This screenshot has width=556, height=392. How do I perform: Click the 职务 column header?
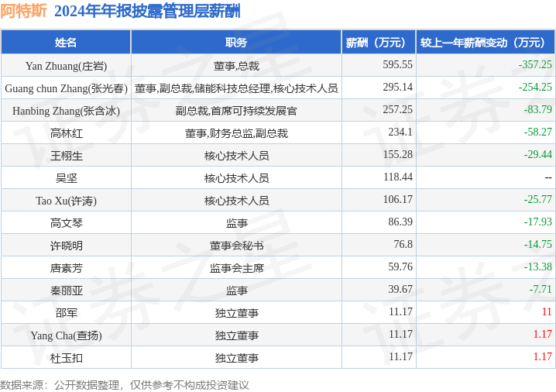tap(236, 43)
